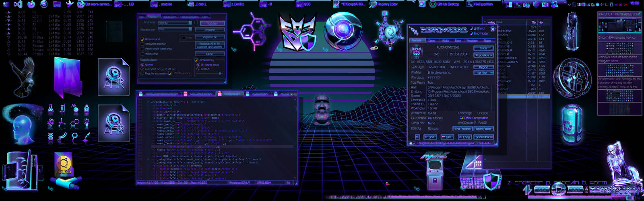Screen dimensions: 644x201
Task: Open the Reposition dropdown button
Action: [483, 55]
